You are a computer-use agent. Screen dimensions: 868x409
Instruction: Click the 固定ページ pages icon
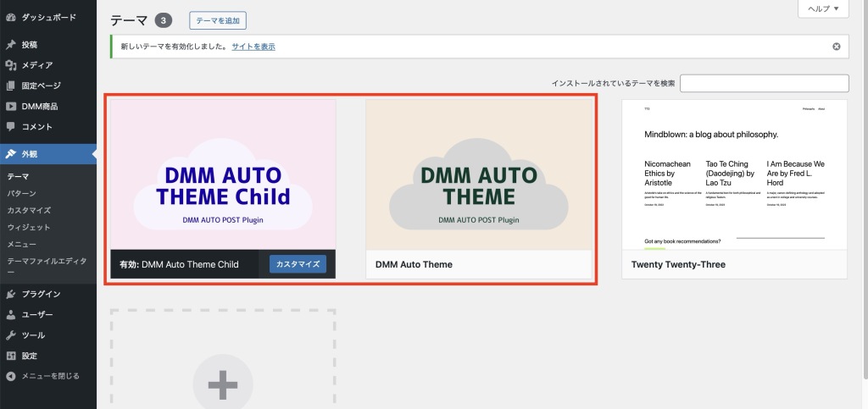pos(10,86)
